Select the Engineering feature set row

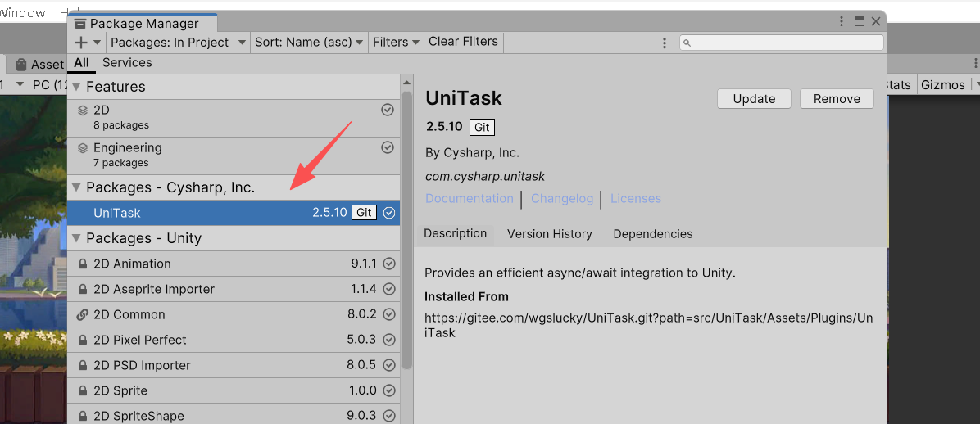234,156
